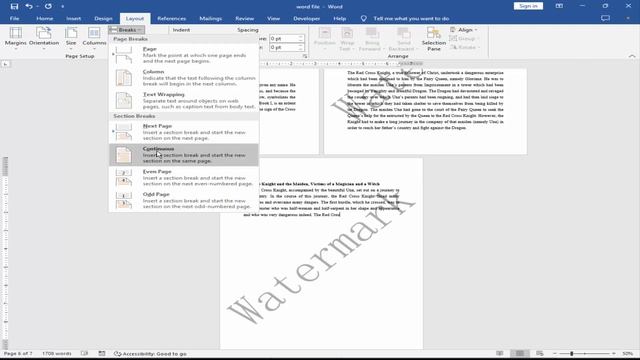Click the macro recording icon in status bar
Screen dimensions: 640x360
click(102, 353)
